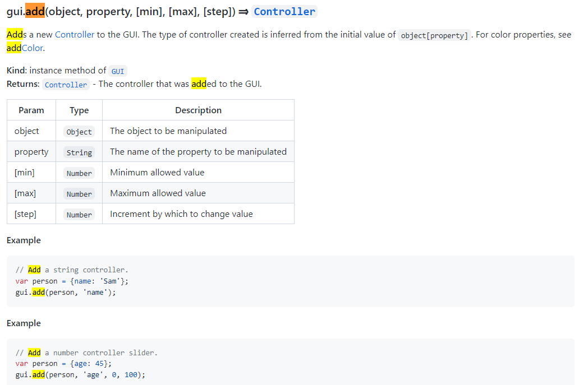The image size is (588, 385).
Task: Click the Controller hyperlink in the description
Action: [75, 35]
